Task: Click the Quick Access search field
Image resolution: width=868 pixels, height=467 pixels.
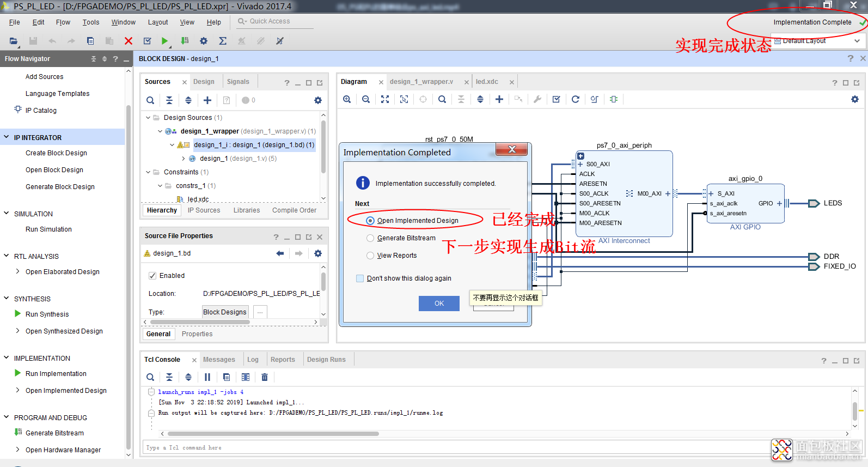Action: coord(276,21)
